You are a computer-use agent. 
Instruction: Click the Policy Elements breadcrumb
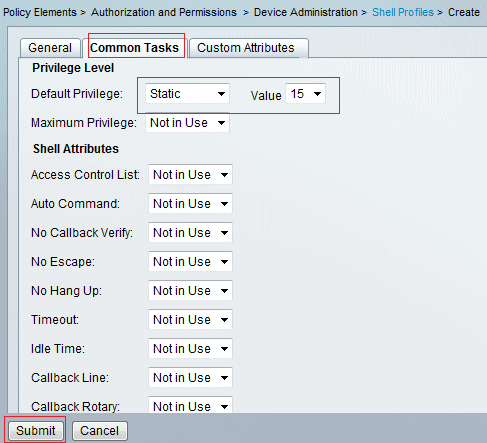click(40, 12)
